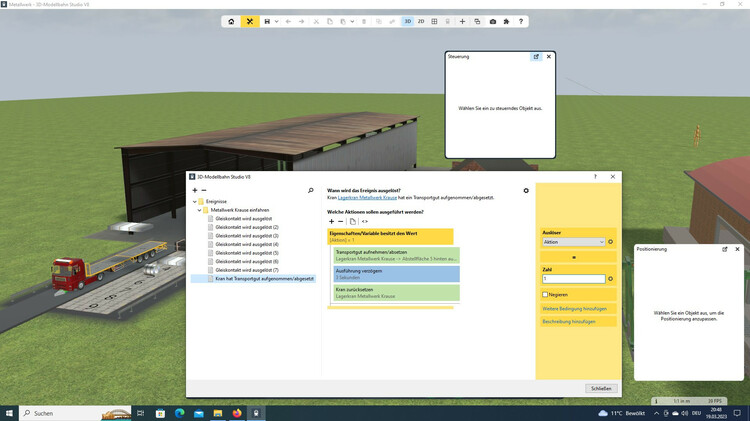Open the screenshot camera tool
The height and width of the screenshot is (421, 750).
492,21
